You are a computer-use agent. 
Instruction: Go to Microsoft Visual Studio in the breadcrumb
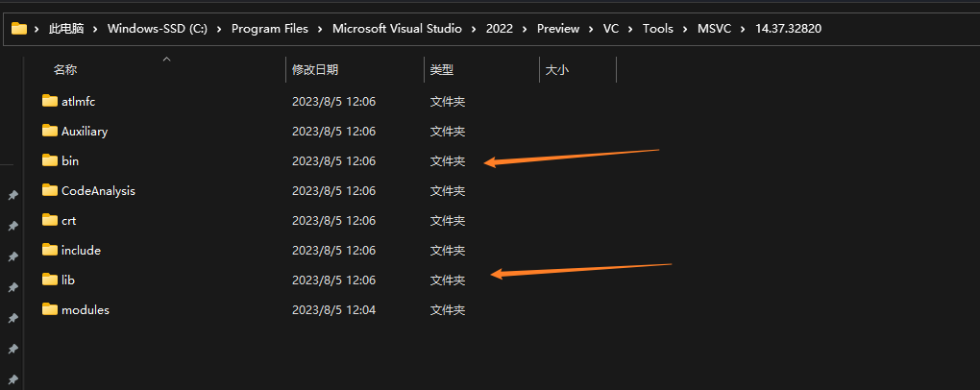pyautogui.click(x=398, y=29)
